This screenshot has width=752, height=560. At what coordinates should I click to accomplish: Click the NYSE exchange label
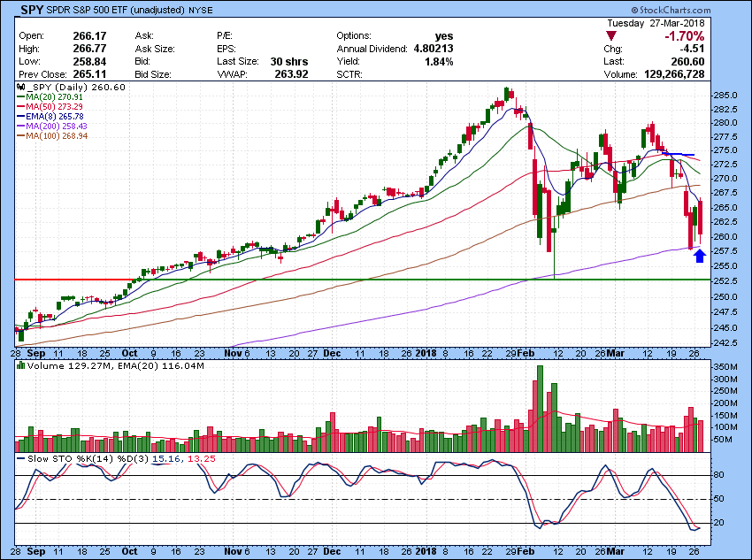[200, 10]
